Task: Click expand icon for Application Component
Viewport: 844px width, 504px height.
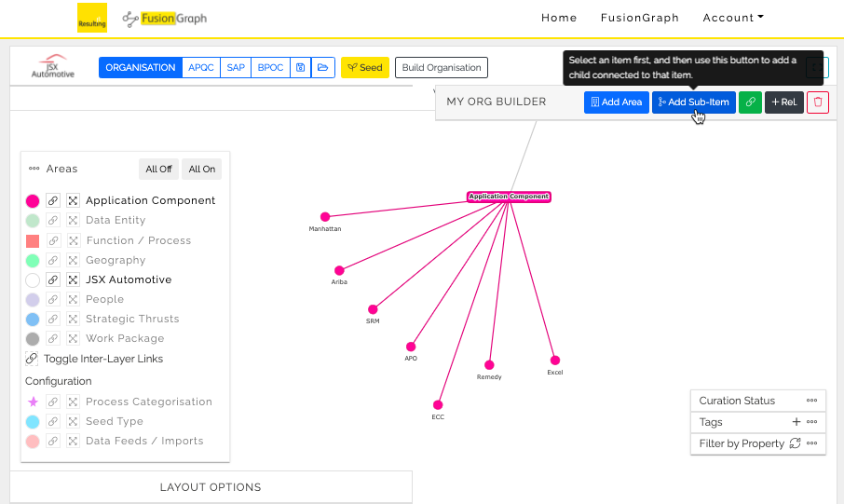Action: (73, 200)
